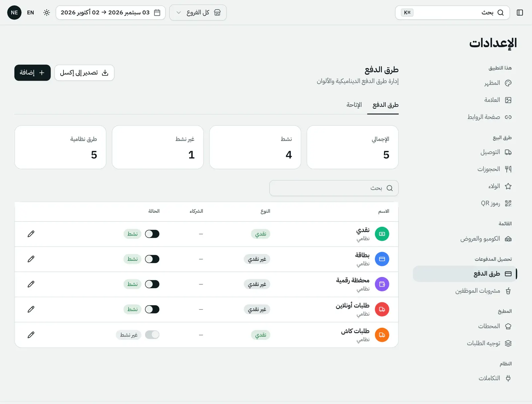532x404 pixels.
Task: Enable status switch for طلبات كاش
Action: pos(152,335)
